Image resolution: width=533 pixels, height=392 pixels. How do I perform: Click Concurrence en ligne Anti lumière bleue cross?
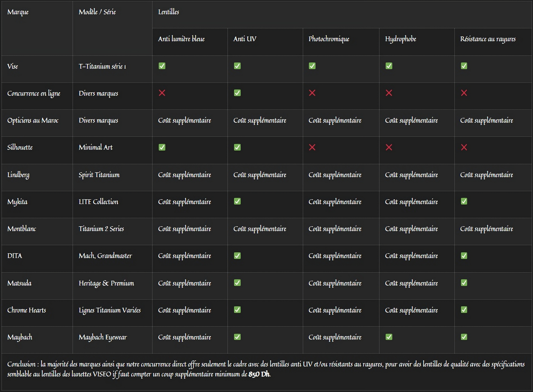click(162, 93)
